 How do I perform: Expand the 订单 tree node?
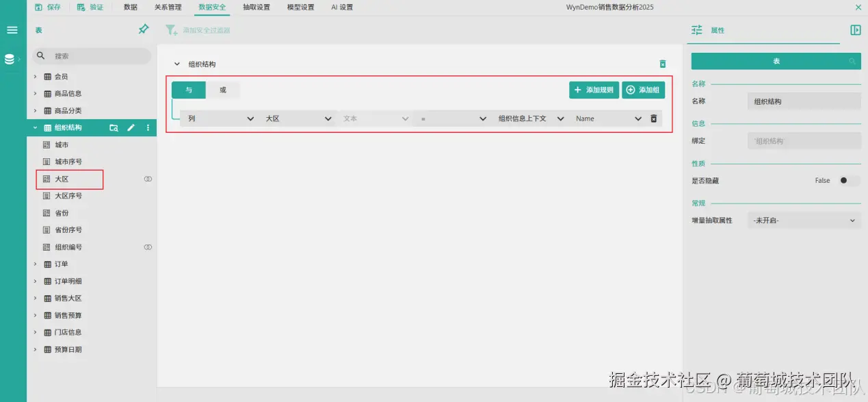[x=35, y=264]
